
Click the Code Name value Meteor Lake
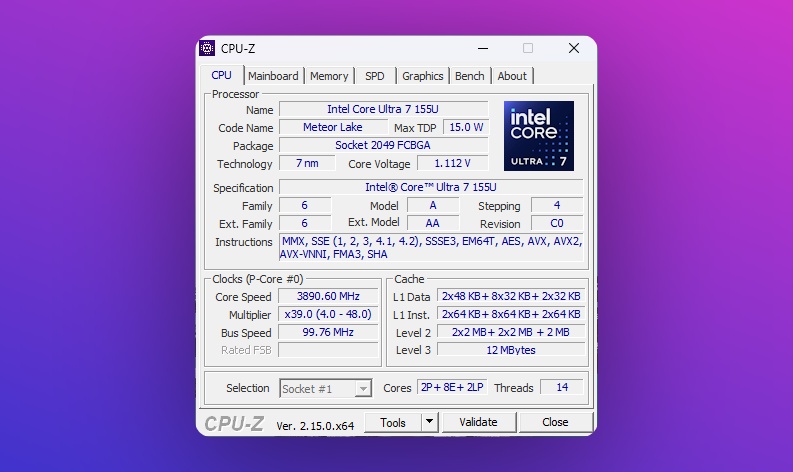tap(333, 127)
